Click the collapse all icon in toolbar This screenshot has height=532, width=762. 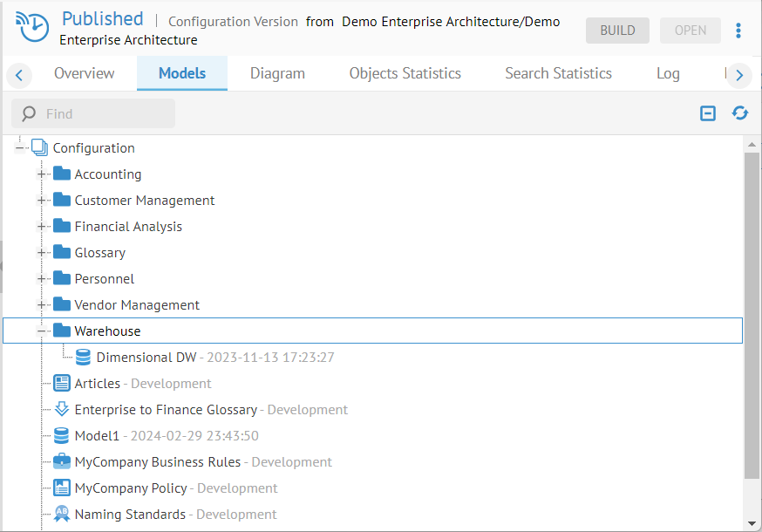coord(708,113)
